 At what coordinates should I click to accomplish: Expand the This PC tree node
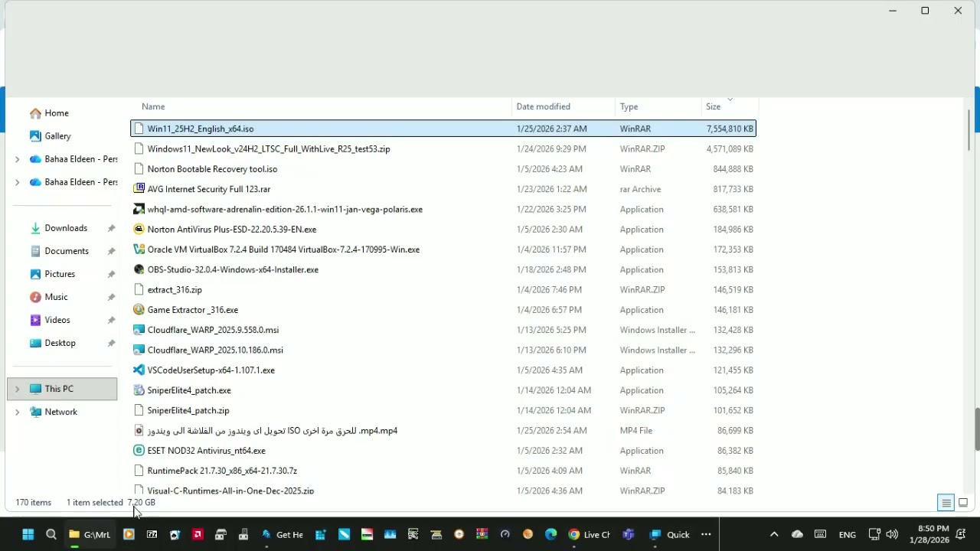click(17, 389)
